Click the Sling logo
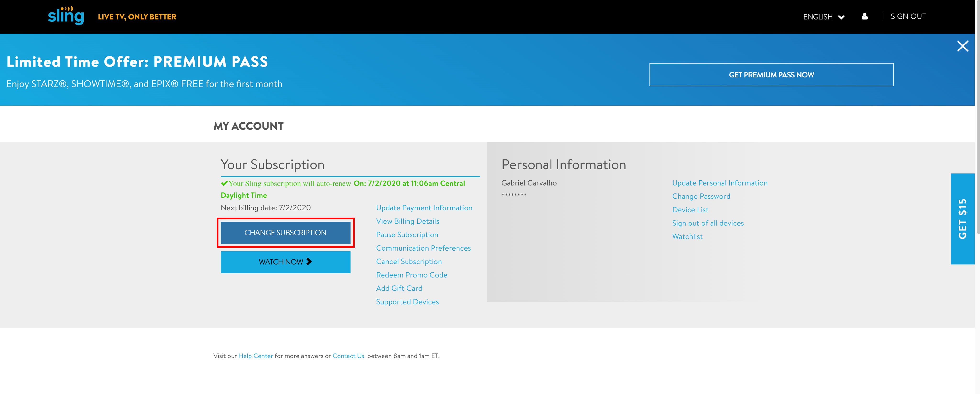980x394 pixels. click(66, 16)
